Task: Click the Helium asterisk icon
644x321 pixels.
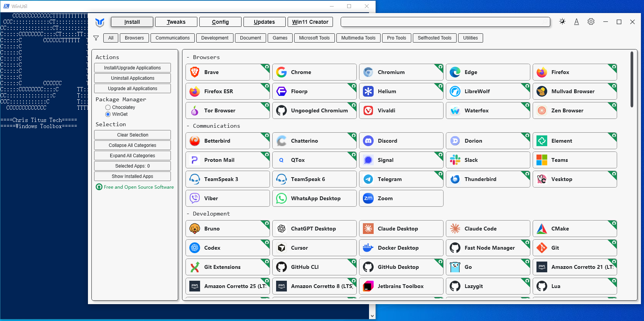Action: pyautogui.click(x=368, y=91)
